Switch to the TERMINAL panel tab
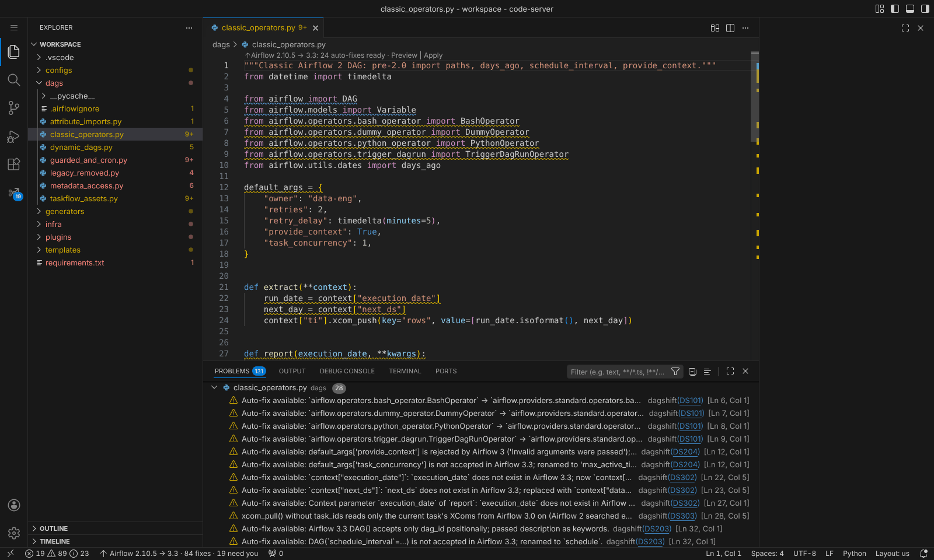Screen dimensions: 934x560 tap(405, 371)
